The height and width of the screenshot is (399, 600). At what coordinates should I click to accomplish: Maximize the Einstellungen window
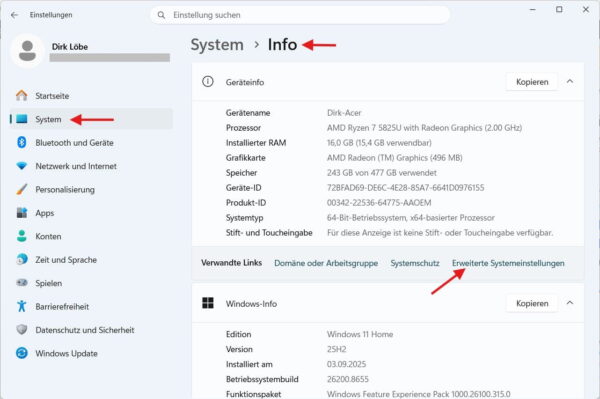point(559,10)
